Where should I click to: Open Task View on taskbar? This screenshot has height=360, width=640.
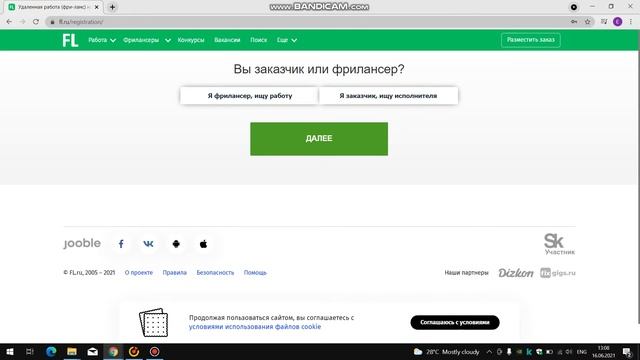[30, 351]
